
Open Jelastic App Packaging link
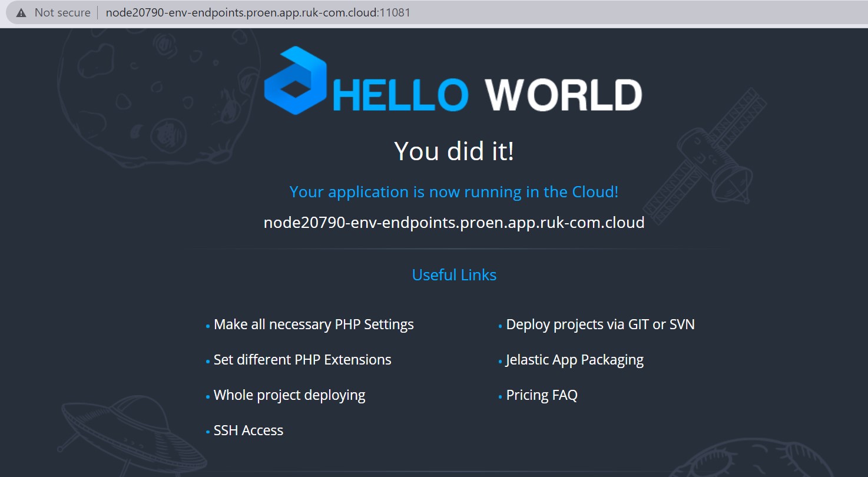pos(575,360)
